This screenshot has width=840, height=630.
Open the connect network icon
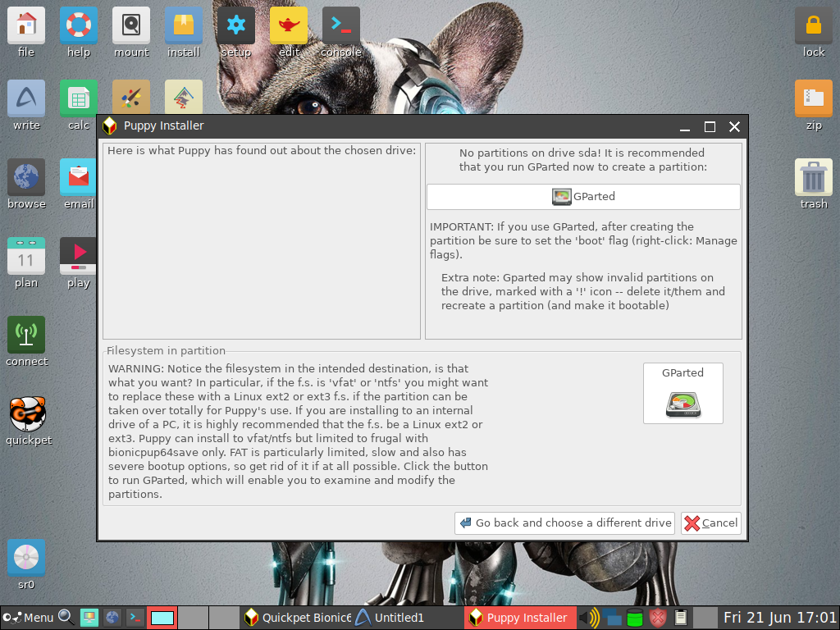(x=25, y=335)
